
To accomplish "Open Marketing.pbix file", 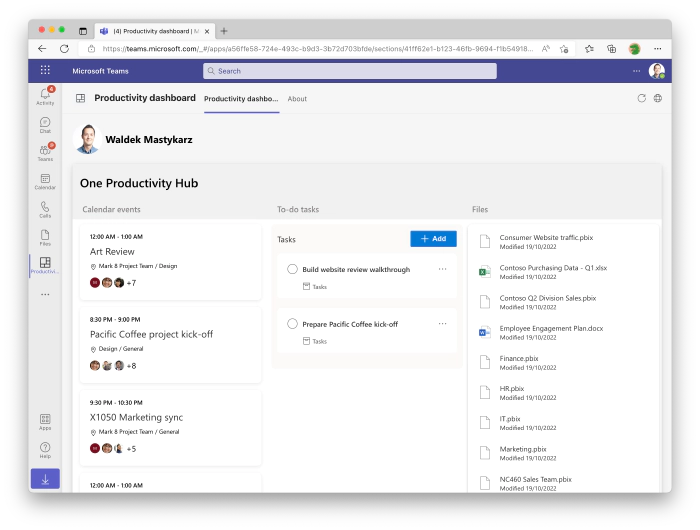I will point(523,449).
